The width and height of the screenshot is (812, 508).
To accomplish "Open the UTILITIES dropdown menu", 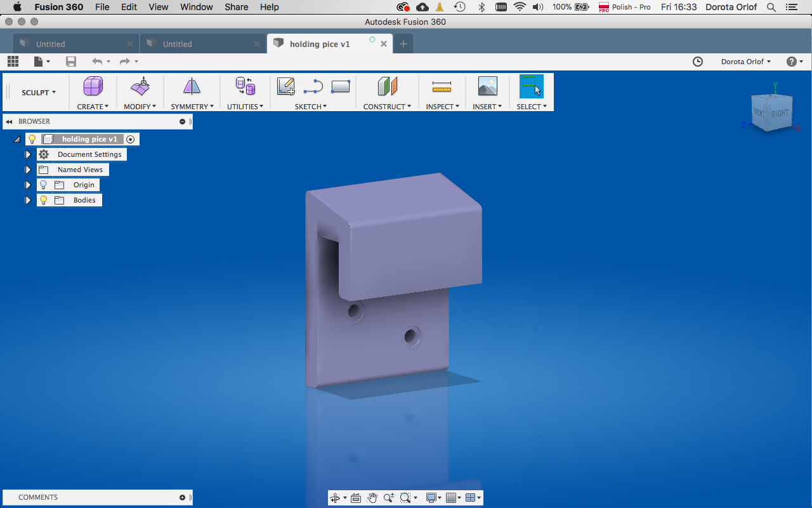I will click(246, 107).
